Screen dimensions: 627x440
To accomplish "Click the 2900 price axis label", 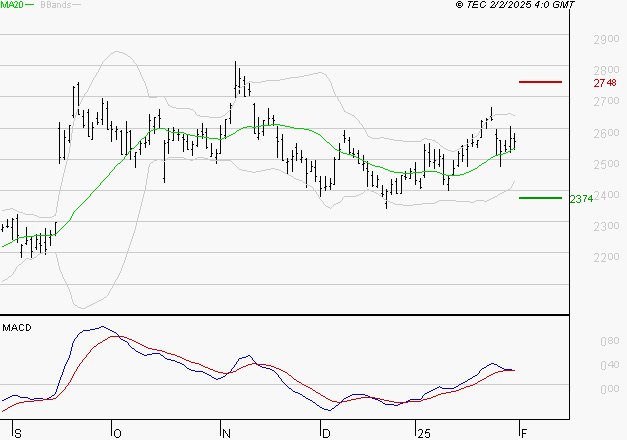I will (x=606, y=39).
